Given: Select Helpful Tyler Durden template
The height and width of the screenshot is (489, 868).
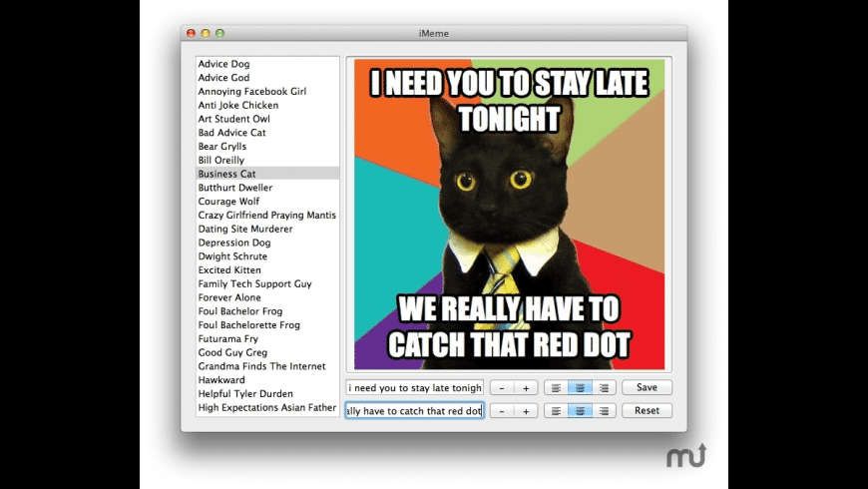Looking at the screenshot, I should coord(267,394).
